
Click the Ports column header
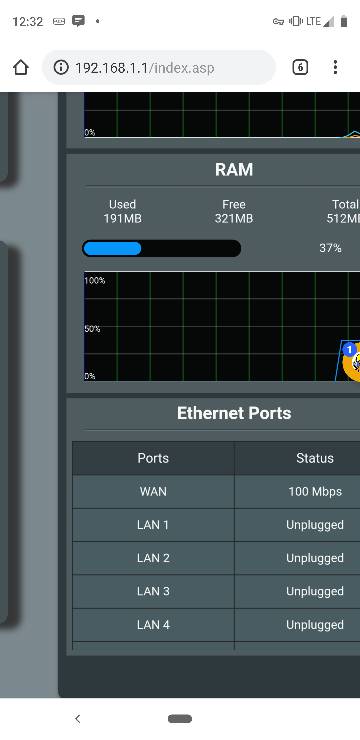(x=153, y=458)
